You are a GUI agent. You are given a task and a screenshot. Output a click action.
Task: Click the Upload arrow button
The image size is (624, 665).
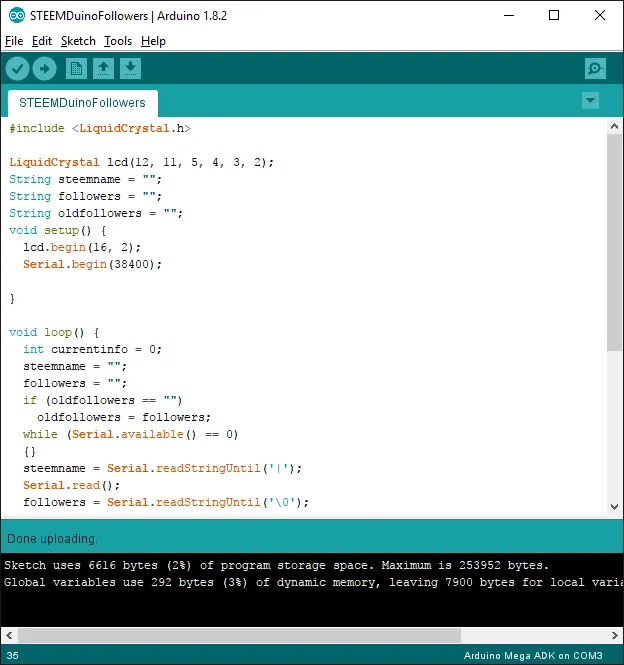pyautogui.click(x=45, y=69)
